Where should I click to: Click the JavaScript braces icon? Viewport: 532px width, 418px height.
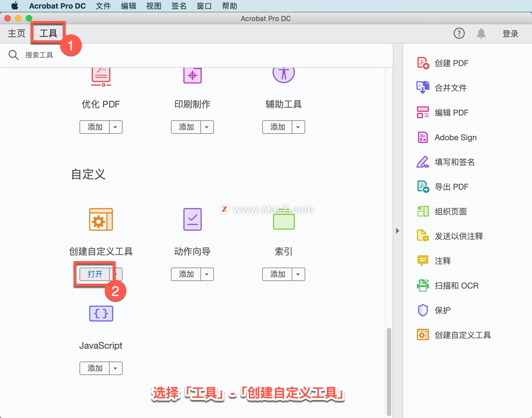[101, 313]
